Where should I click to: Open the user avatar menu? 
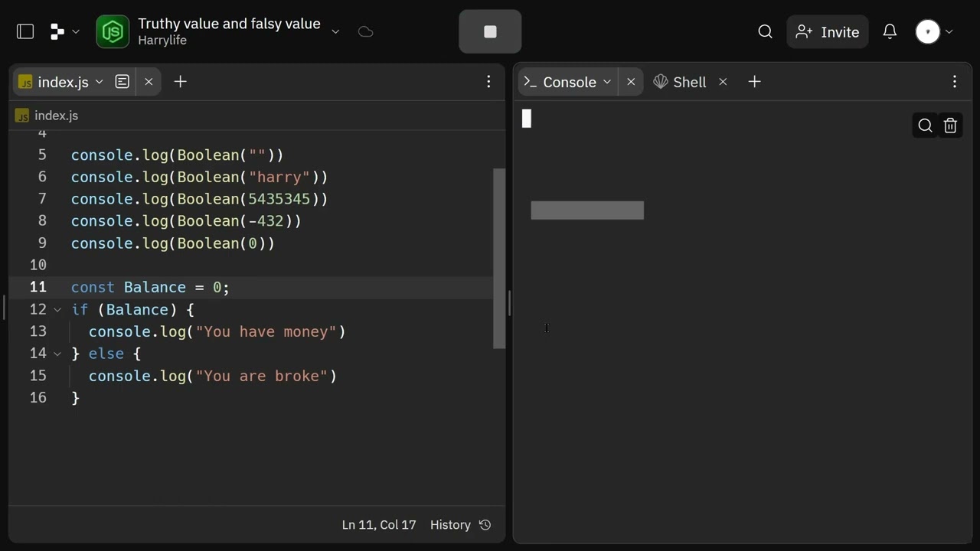click(x=928, y=31)
